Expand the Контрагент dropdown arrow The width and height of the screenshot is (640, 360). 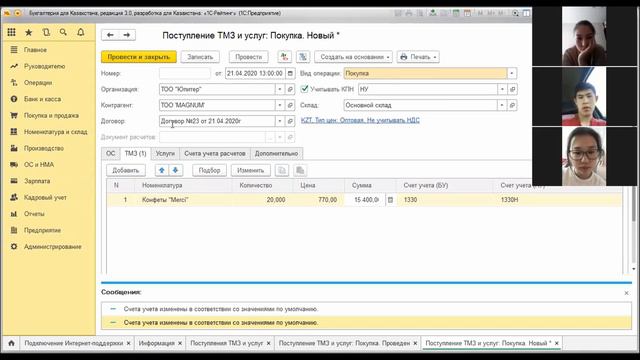280,105
